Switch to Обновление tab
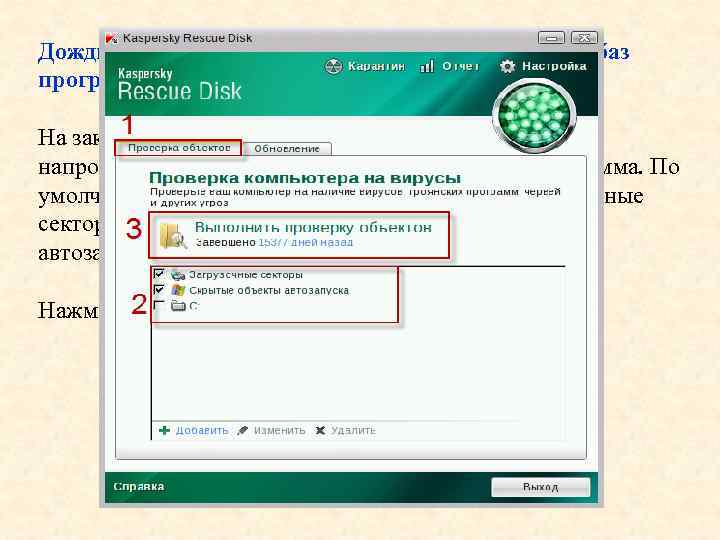Screen dimensions: 720x540 [x=287, y=149]
